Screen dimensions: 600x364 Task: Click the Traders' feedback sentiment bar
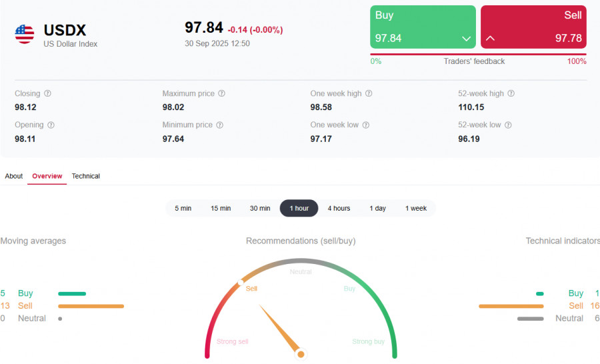tap(478, 55)
